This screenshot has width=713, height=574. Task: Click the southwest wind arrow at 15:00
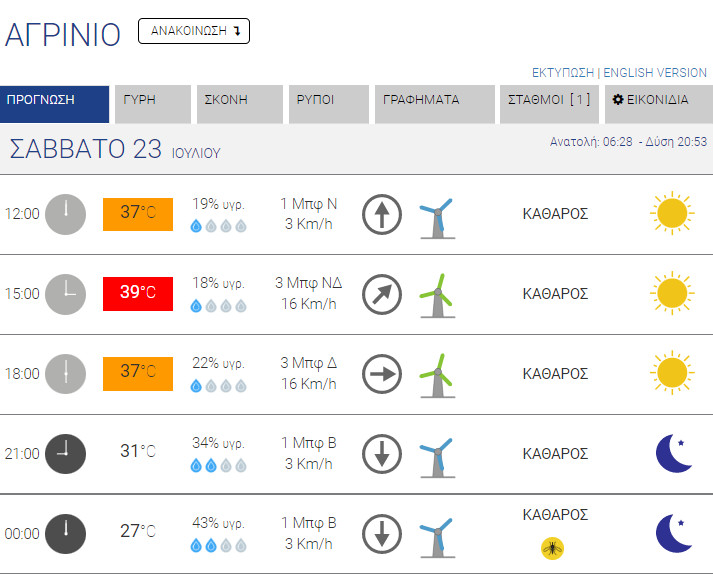click(x=381, y=294)
